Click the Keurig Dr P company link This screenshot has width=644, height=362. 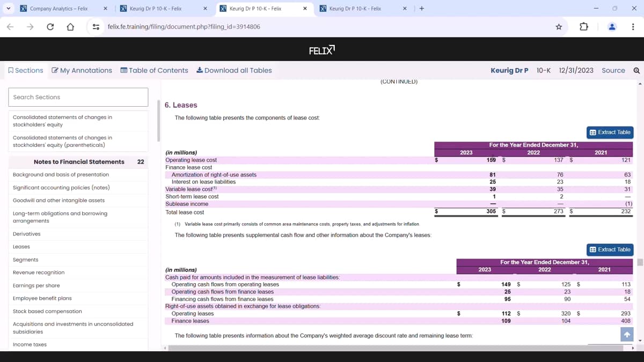click(x=509, y=70)
